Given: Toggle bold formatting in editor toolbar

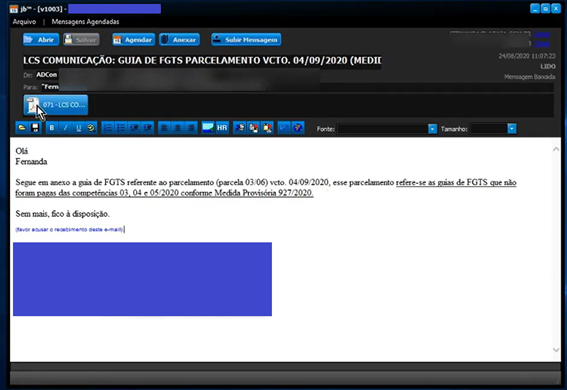Looking at the screenshot, I should [x=52, y=128].
